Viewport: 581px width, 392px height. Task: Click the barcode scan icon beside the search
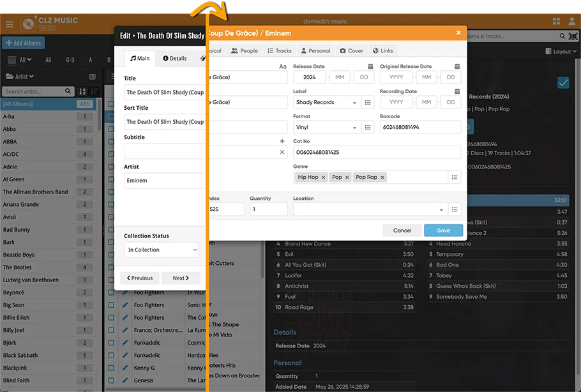[x=573, y=36]
